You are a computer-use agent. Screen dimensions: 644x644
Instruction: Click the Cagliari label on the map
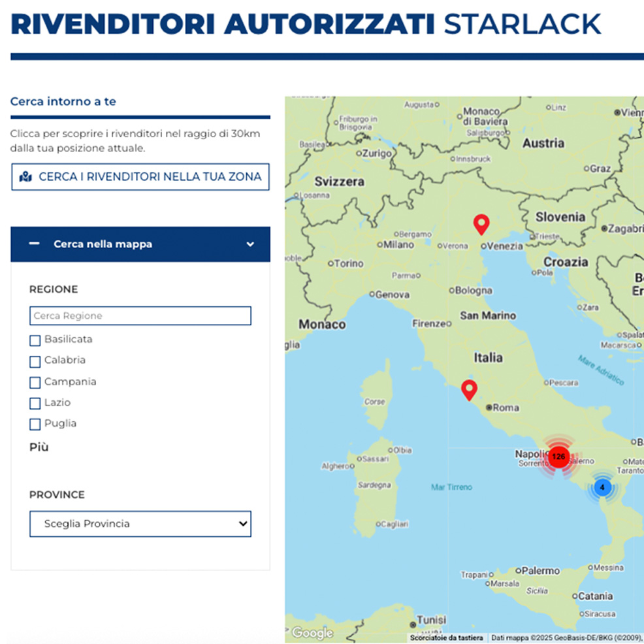[394, 524]
